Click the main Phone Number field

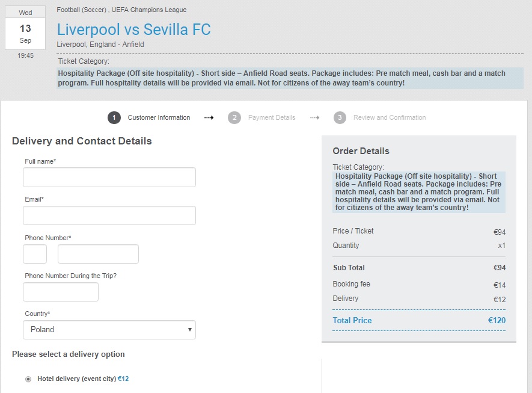point(98,254)
